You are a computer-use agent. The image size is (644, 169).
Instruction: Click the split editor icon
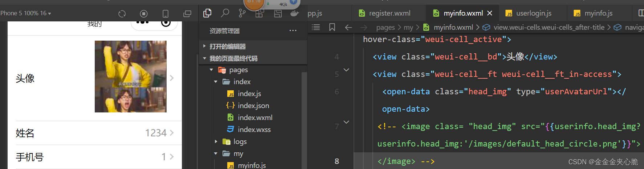pos(641,13)
